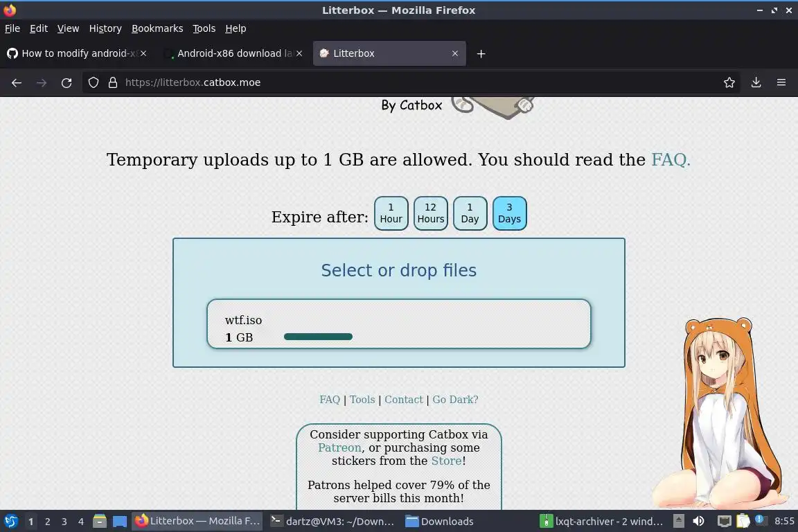Set expiry to 1 Day
The image size is (798, 532).
[x=470, y=213]
